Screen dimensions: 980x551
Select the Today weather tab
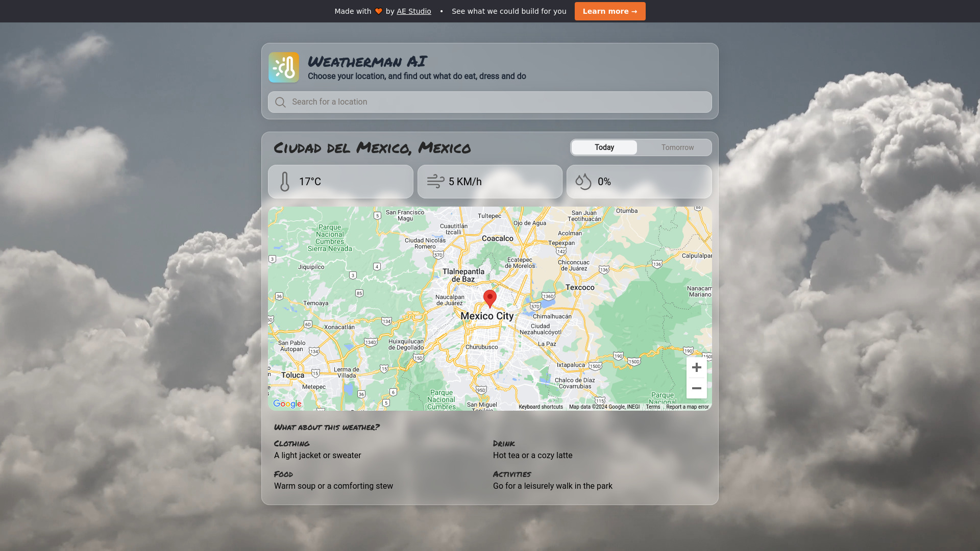click(x=604, y=147)
